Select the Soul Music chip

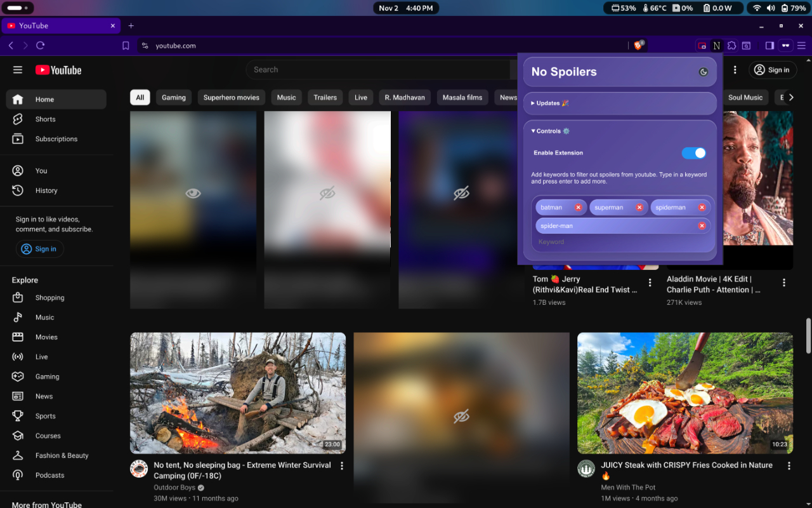click(745, 98)
